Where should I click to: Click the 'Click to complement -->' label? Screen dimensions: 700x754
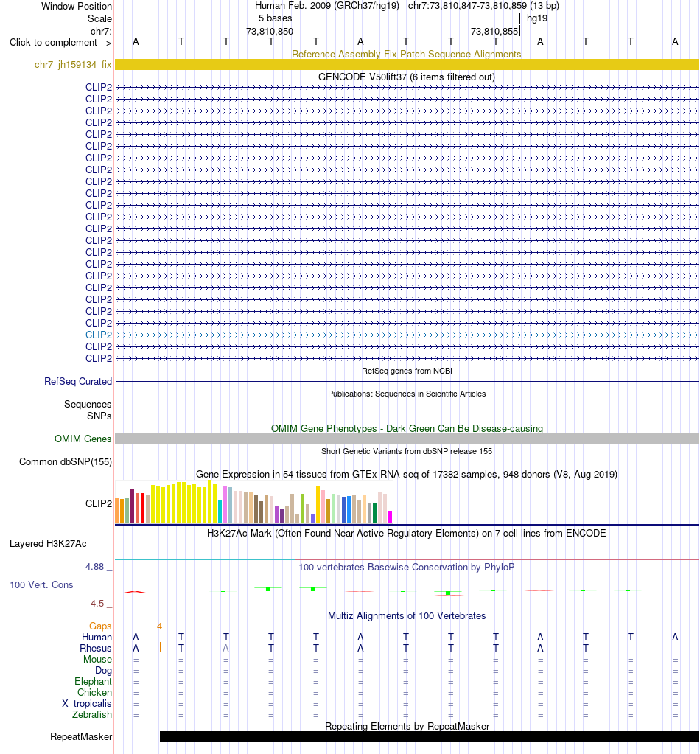coord(60,42)
